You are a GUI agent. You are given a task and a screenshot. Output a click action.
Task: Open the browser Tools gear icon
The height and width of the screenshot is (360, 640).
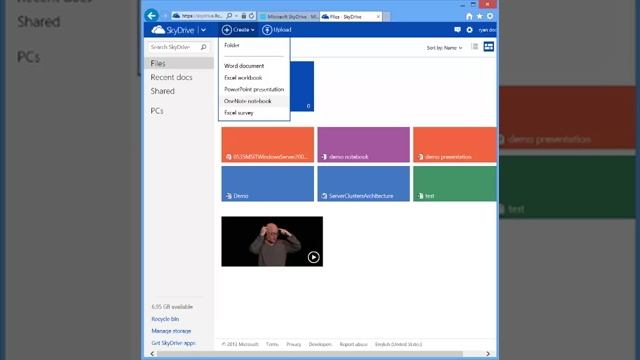tap(490, 16)
